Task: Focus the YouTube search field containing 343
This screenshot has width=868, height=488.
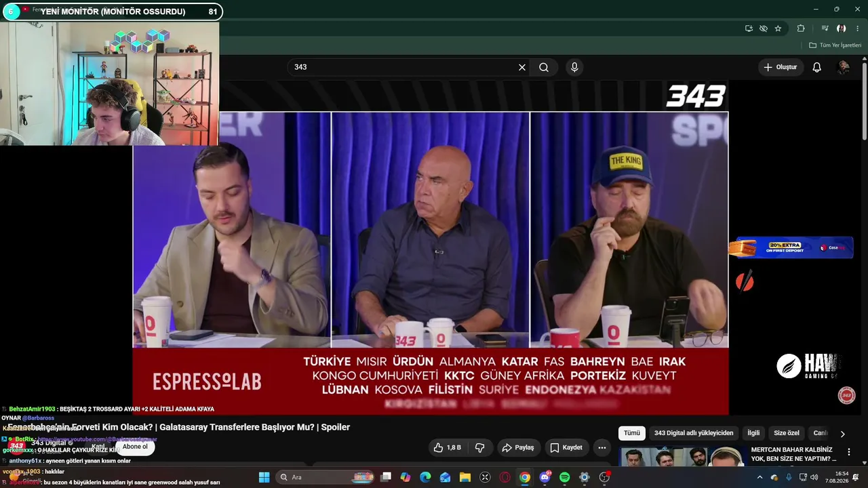Action: 403,67
